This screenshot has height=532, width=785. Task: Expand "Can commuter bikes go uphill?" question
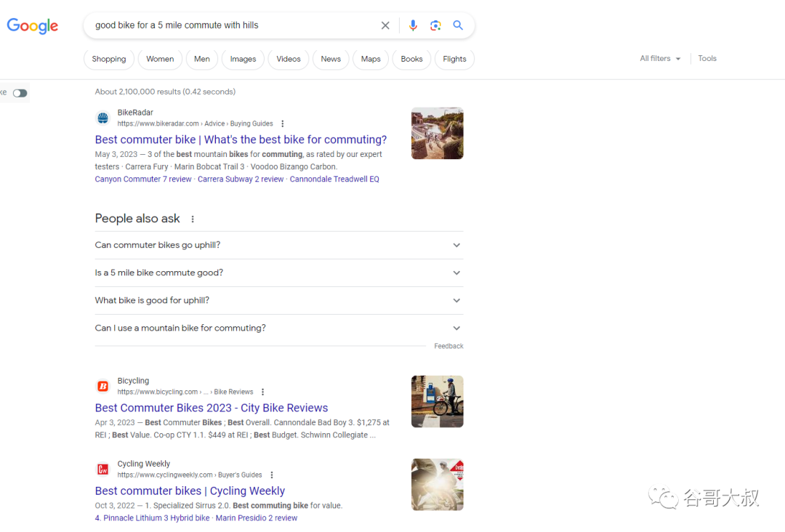[x=279, y=245]
